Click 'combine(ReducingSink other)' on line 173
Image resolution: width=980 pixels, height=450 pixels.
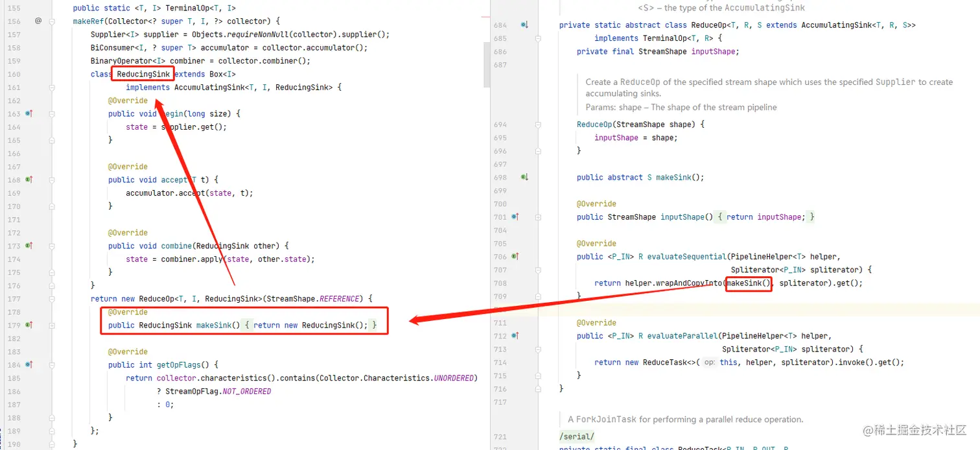coord(222,246)
